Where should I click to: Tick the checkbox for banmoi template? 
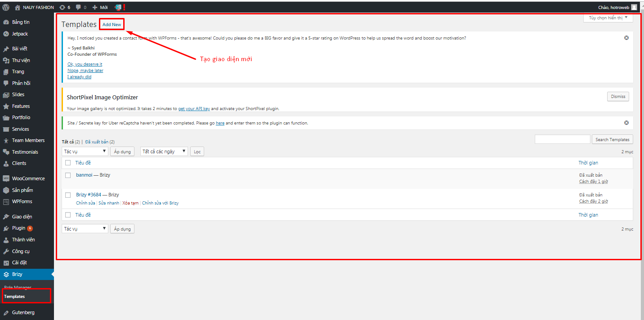pos(68,175)
